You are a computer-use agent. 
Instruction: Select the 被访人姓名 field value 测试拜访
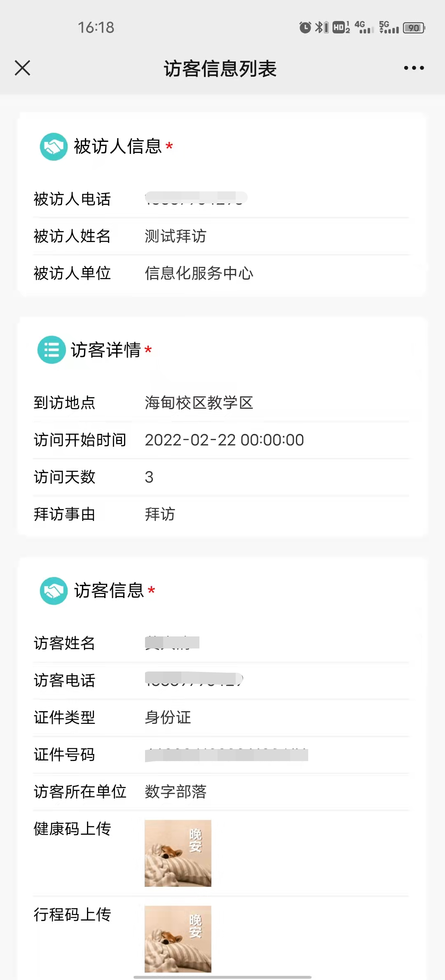176,236
